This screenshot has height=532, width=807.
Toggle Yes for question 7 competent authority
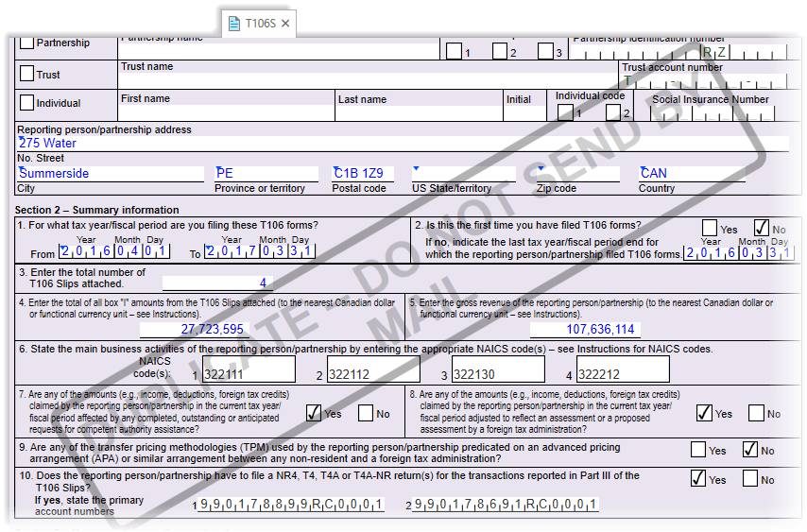tap(314, 413)
